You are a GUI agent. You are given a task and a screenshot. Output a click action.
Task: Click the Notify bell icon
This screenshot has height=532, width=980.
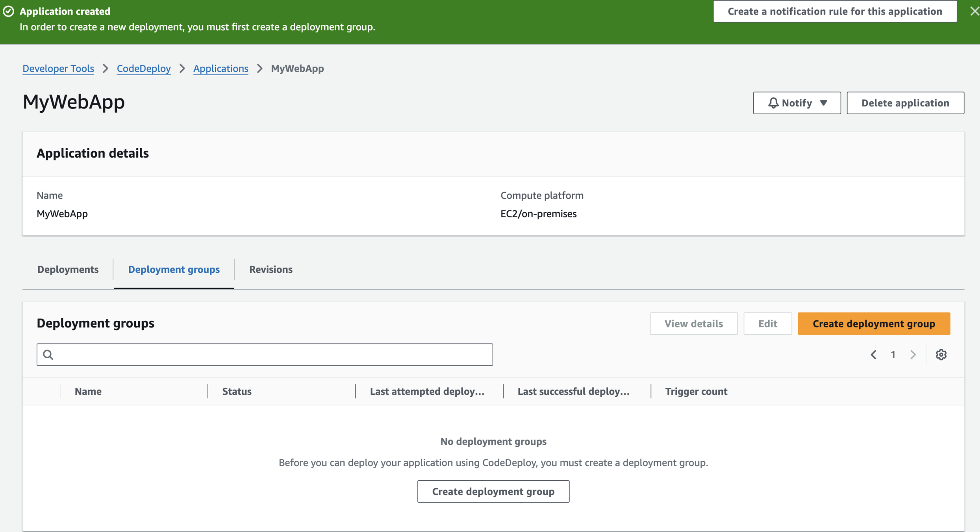773,103
